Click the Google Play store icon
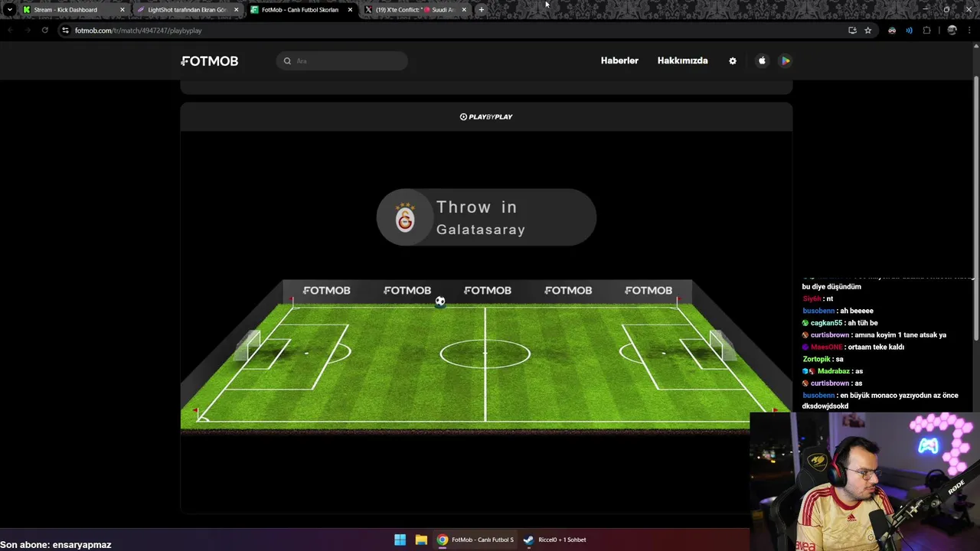The width and height of the screenshot is (980, 551). click(x=786, y=60)
